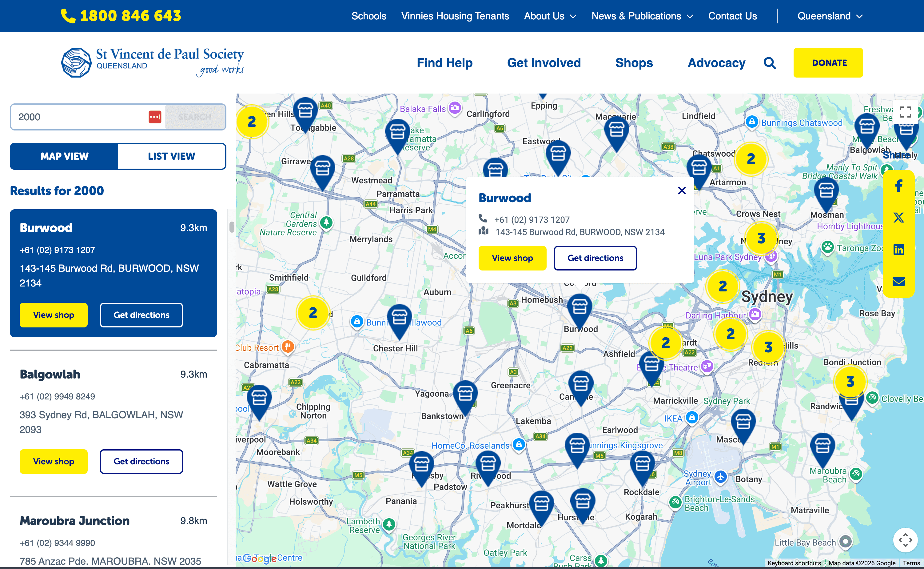Close the Burwood map popup
Screen dimensions: 924x569
[x=682, y=190]
